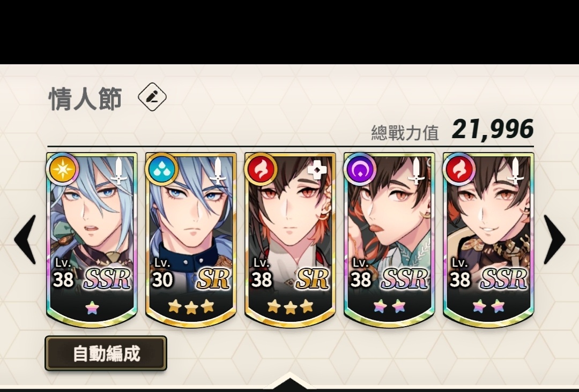Tap the fire element icon on fifth card
Viewport: 579px width, 392px height.
(x=459, y=169)
